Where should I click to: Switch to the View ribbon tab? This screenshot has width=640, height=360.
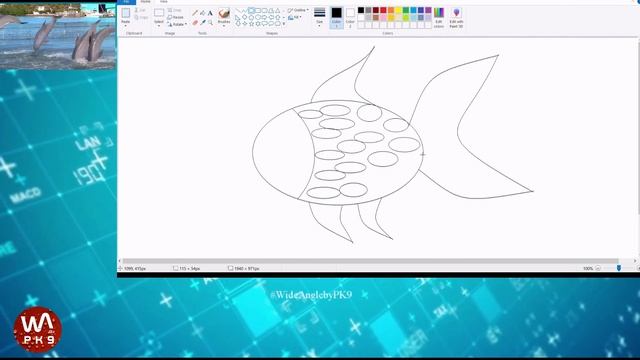164,2
